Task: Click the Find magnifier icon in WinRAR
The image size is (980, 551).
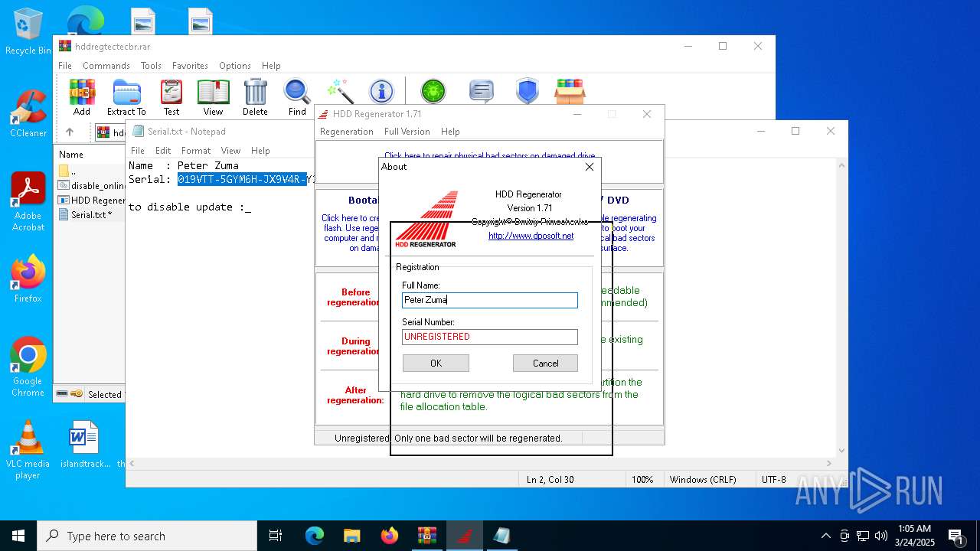Action: pos(297,97)
